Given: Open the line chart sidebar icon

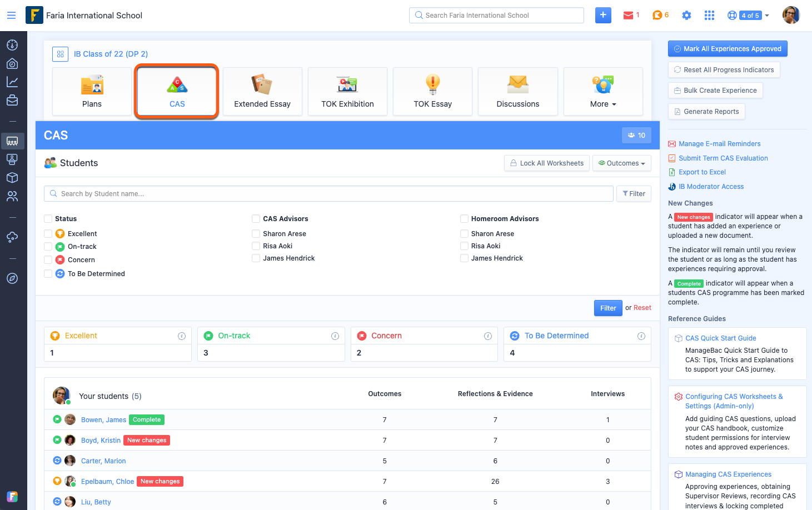Looking at the screenshot, I should point(12,82).
